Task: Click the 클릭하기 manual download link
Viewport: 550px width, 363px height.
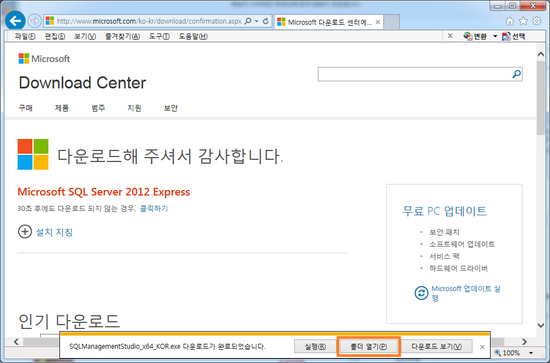Action: (154, 209)
